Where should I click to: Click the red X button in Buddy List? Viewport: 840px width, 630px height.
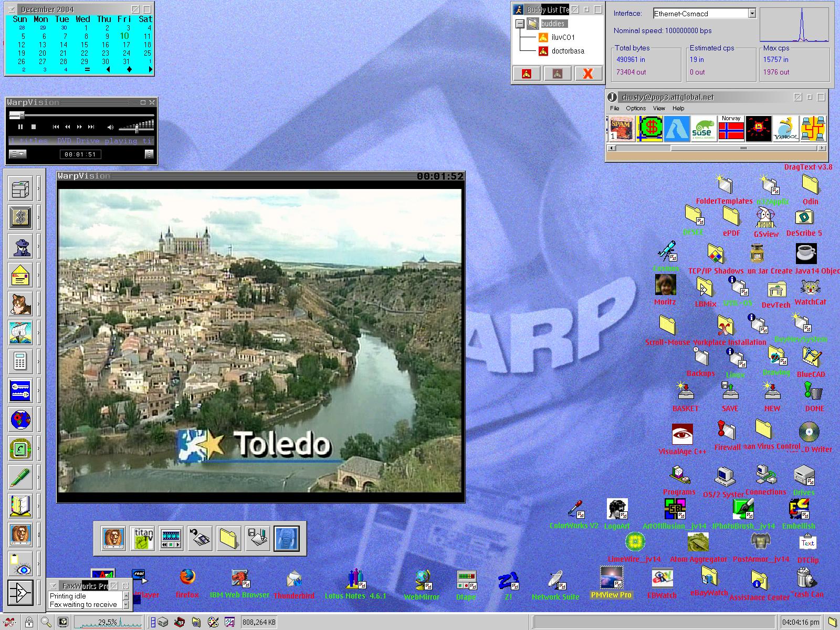pos(588,74)
